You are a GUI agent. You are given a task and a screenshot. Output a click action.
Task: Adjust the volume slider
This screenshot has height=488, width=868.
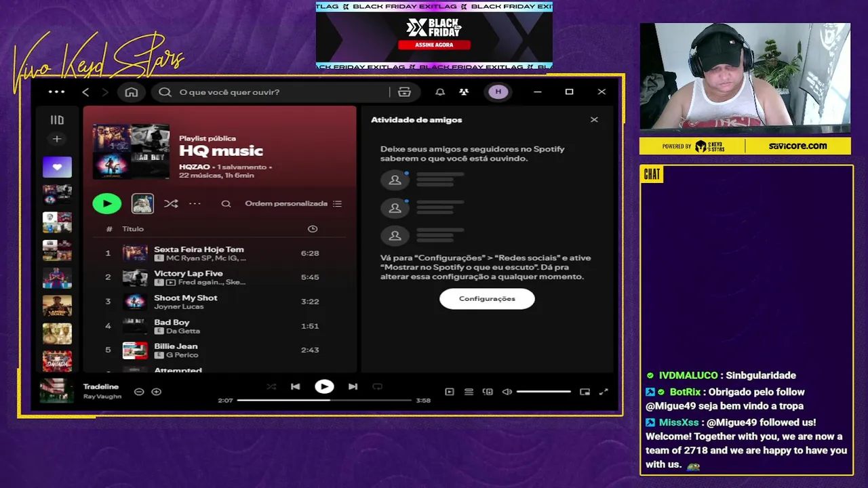coord(544,392)
